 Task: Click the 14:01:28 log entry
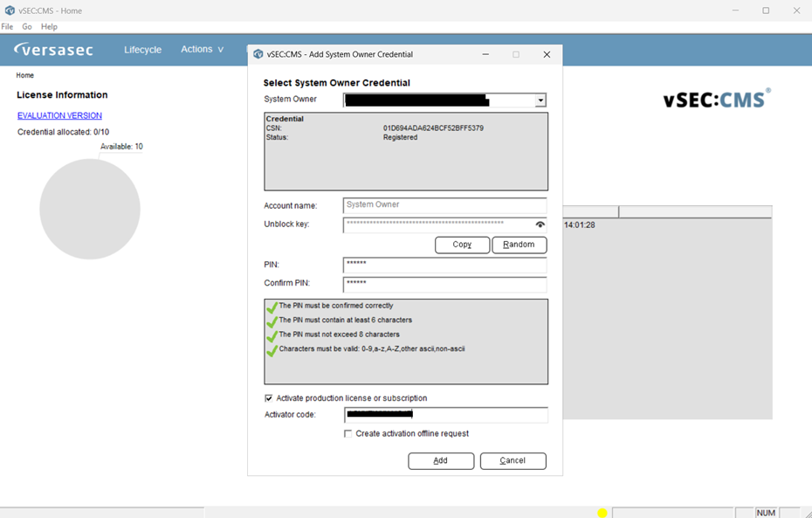click(580, 224)
